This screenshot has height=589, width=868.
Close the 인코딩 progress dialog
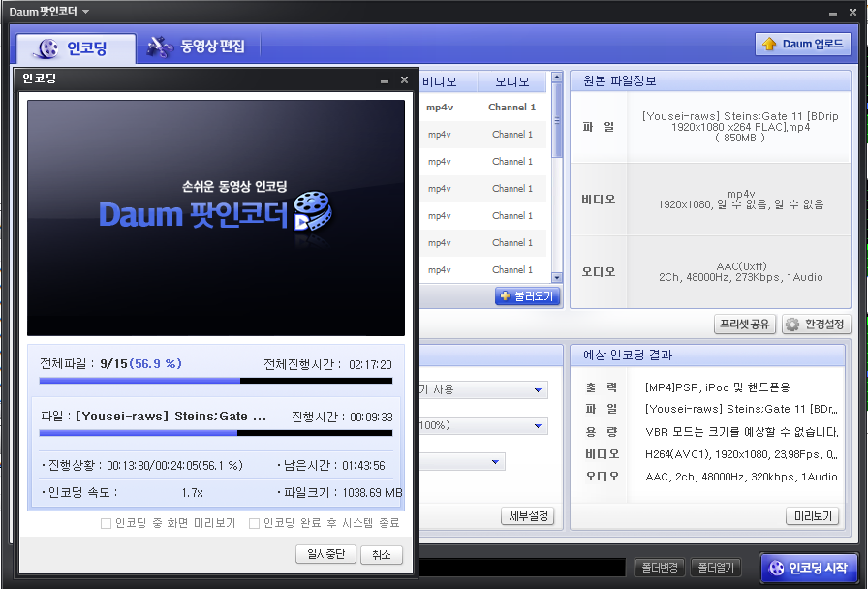404,80
